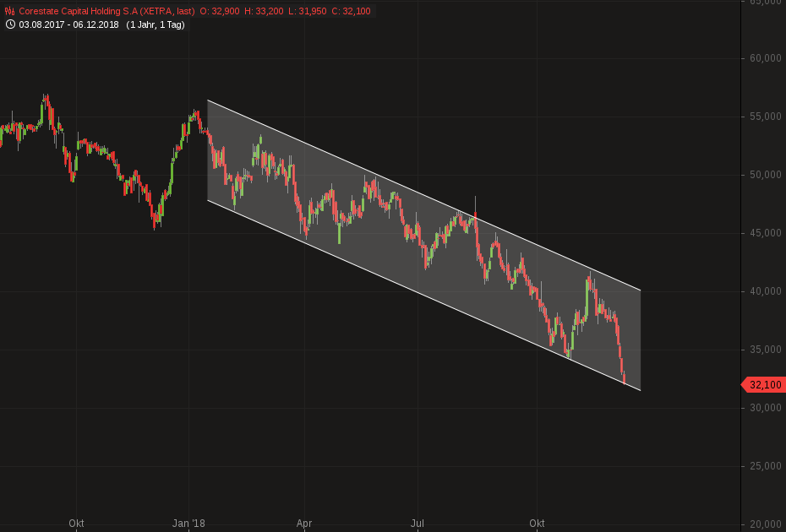Screen dimensions: 786x532
Task: Select the Jul label on the time axis
Action: click(417, 524)
